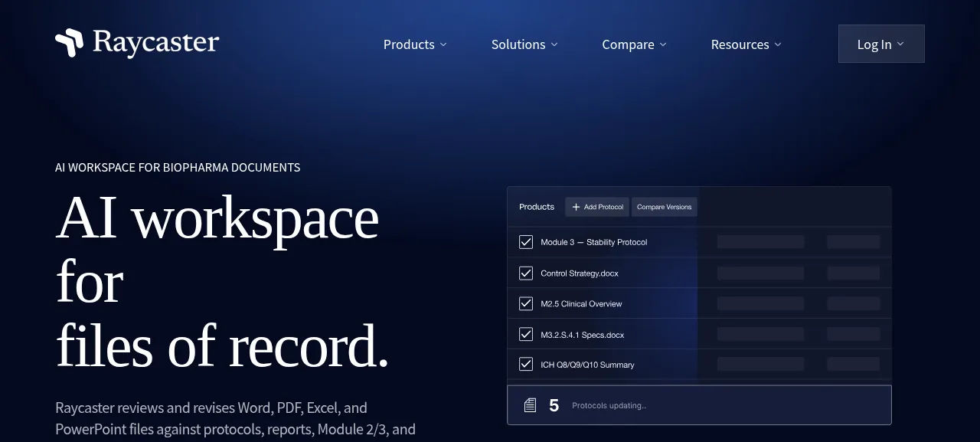The image size is (980, 442).
Task: Click the document icon beside Protocols updating
Action: coord(530,405)
